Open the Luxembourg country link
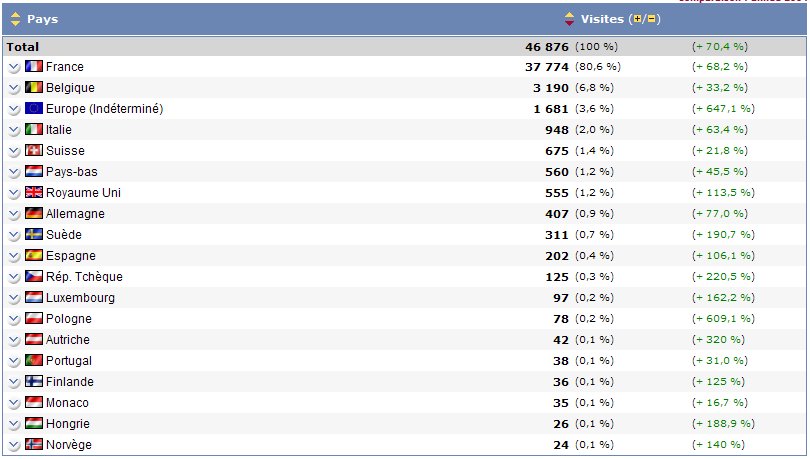This screenshot has height=459, width=810. coord(80,297)
